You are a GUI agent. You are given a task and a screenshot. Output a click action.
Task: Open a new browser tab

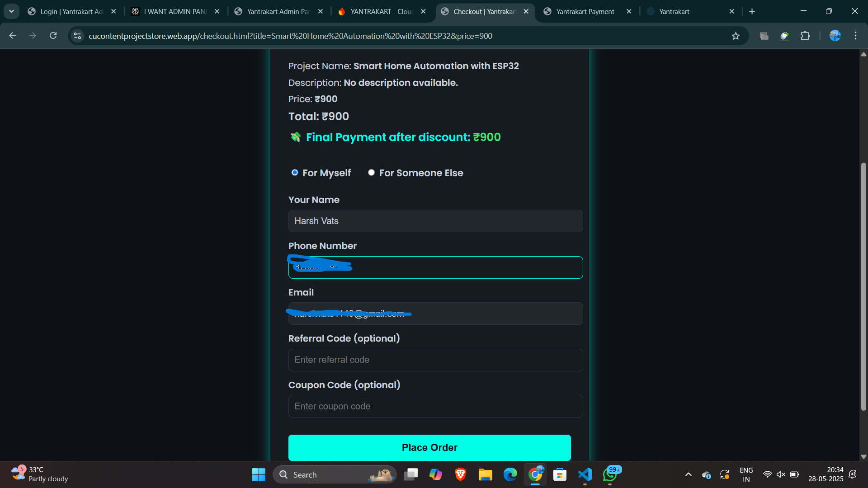click(752, 12)
